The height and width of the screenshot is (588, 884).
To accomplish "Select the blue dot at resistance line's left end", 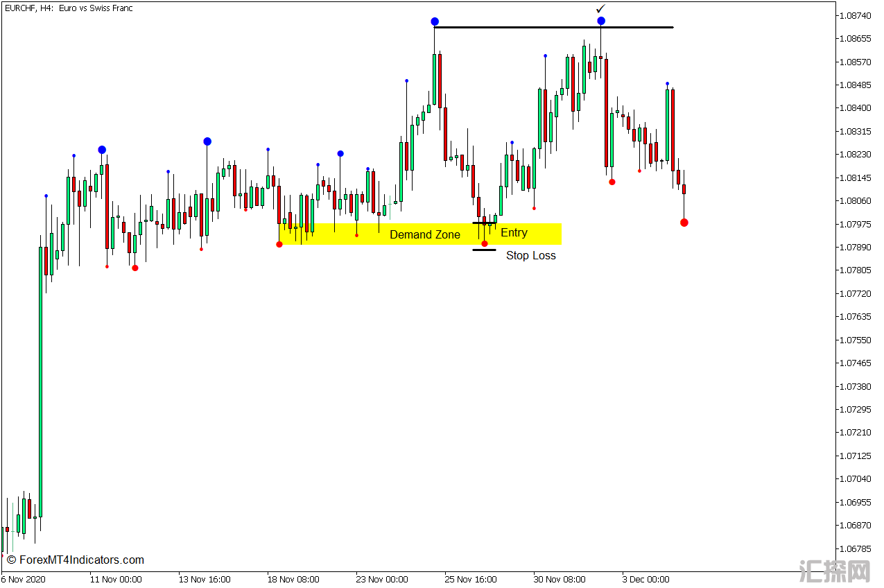I will [434, 21].
